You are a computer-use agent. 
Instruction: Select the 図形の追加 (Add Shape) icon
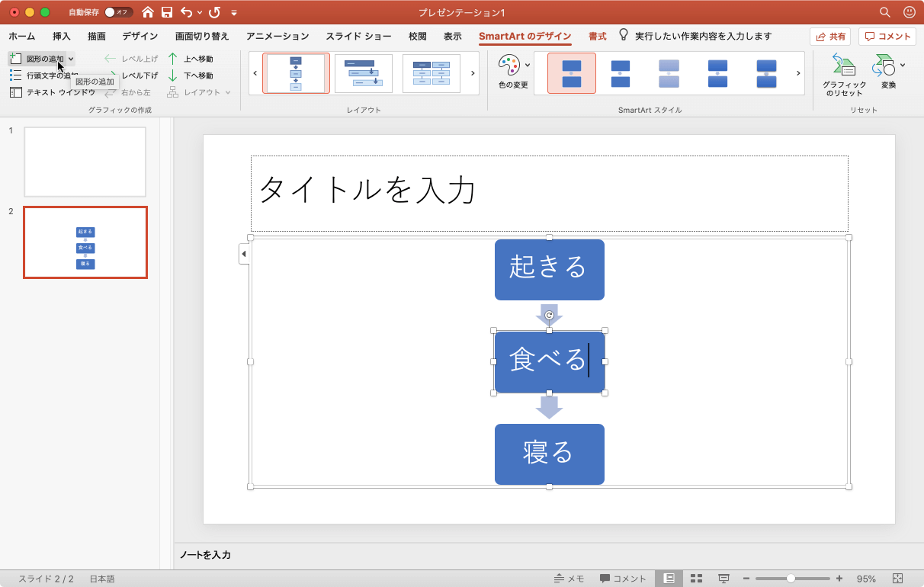click(17, 58)
